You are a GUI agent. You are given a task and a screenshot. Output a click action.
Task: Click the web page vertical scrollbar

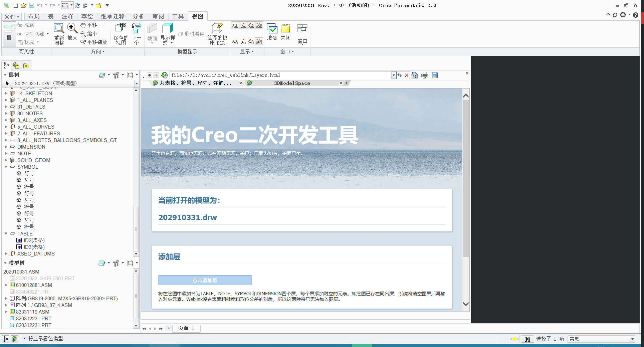pos(466,178)
